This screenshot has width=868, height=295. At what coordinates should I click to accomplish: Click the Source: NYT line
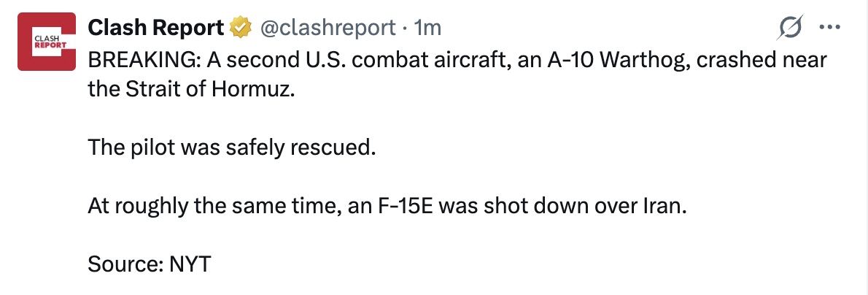pos(150,264)
